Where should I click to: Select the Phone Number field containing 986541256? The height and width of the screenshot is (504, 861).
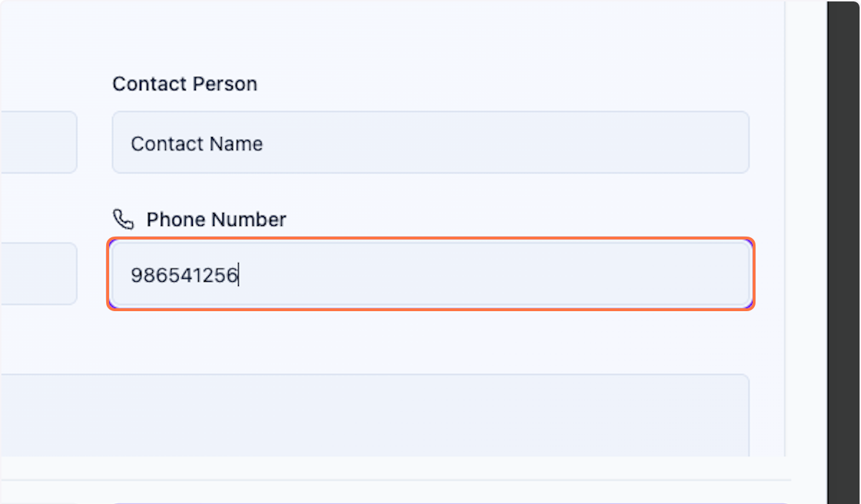click(x=430, y=274)
